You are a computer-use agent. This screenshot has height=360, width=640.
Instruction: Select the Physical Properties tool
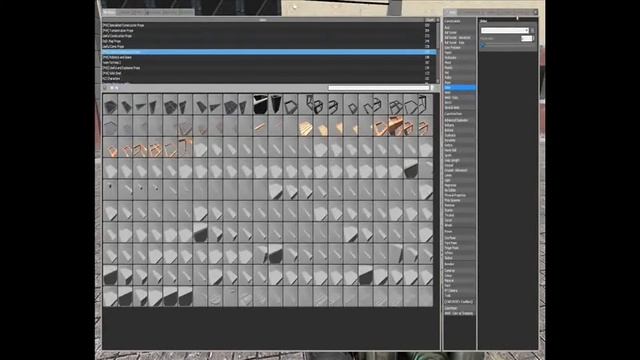(460, 195)
